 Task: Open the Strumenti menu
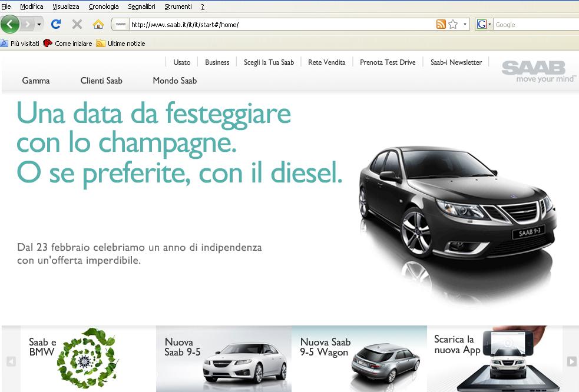(178, 6)
